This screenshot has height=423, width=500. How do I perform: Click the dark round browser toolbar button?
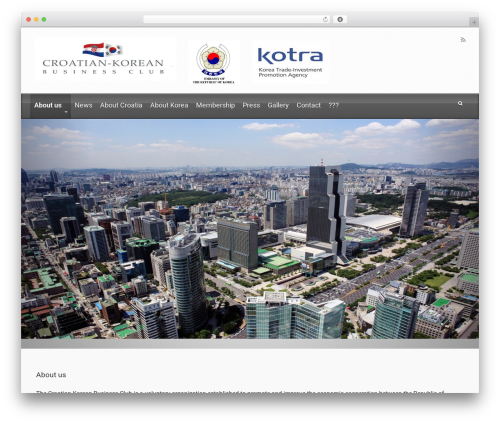[x=340, y=19]
